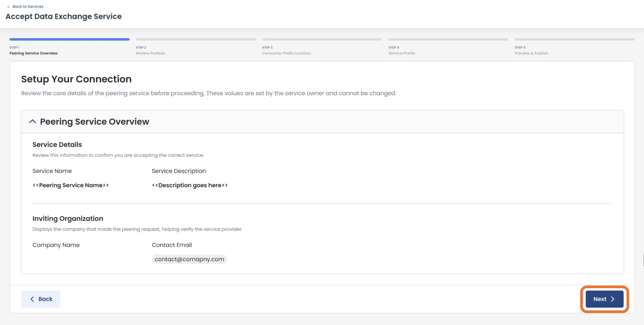Click the contact@comapny.com email chip
The width and height of the screenshot is (644, 325).
(x=189, y=259)
